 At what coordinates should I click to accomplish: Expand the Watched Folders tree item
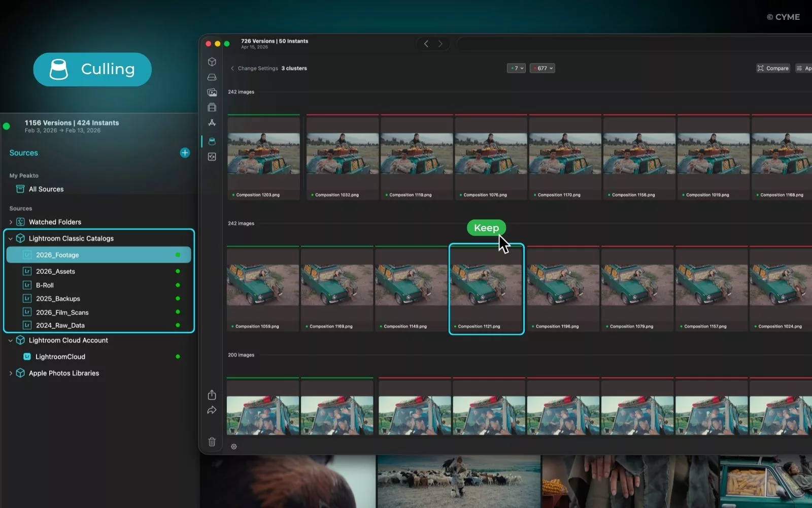tap(11, 222)
